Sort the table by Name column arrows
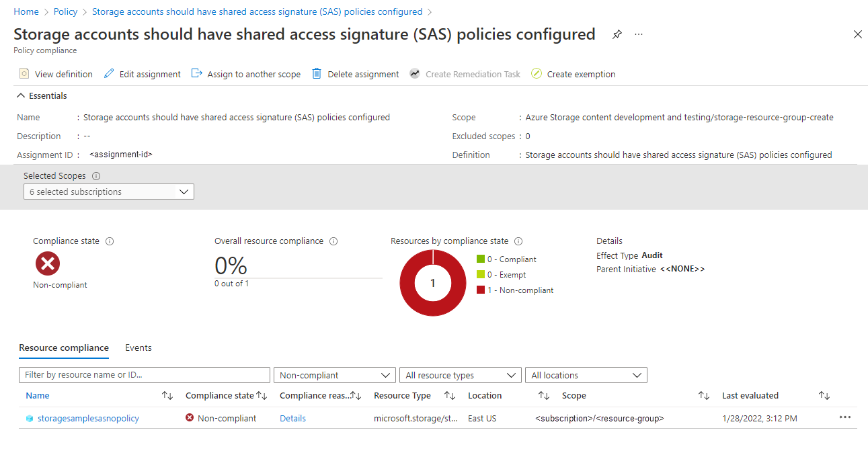 (167, 396)
